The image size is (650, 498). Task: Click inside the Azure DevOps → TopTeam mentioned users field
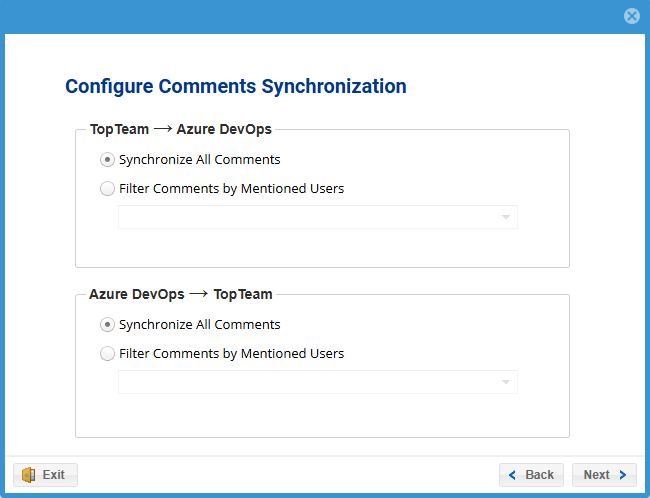click(300, 382)
